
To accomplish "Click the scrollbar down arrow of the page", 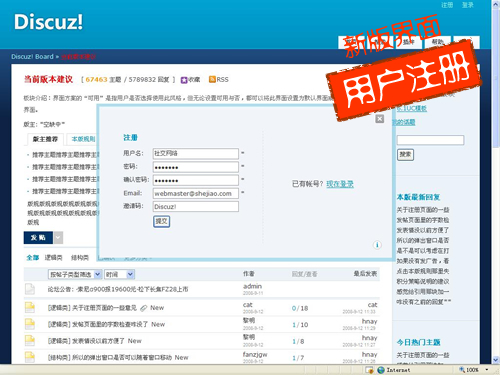I will pyautogui.click(x=496, y=360).
